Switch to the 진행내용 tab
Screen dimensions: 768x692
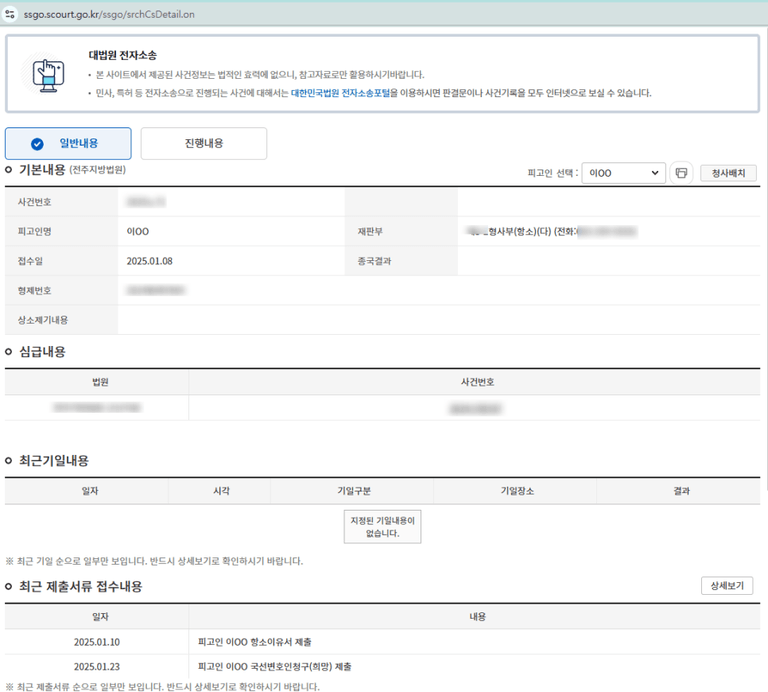pyautogui.click(x=204, y=144)
